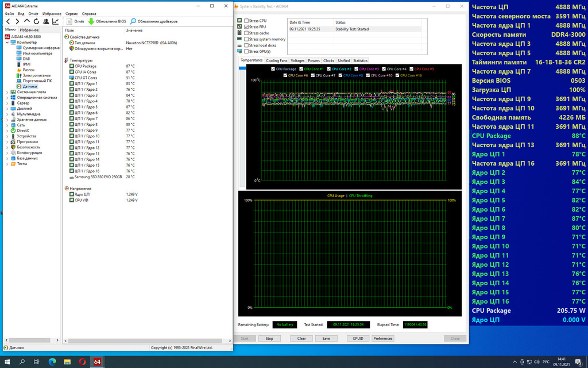Click the Preferences button

click(x=383, y=338)
